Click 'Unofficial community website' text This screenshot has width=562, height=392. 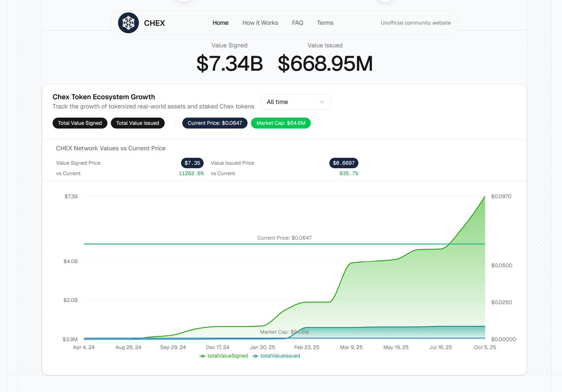416,22
